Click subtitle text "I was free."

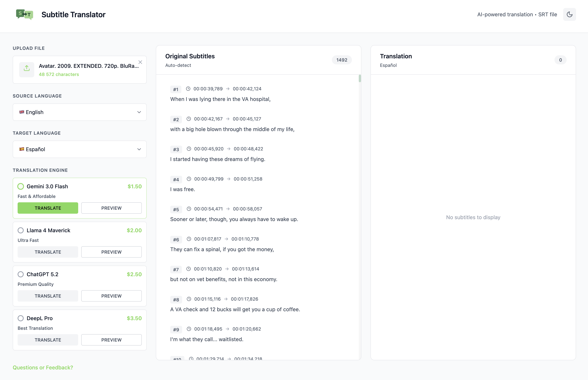coord(182,189)
